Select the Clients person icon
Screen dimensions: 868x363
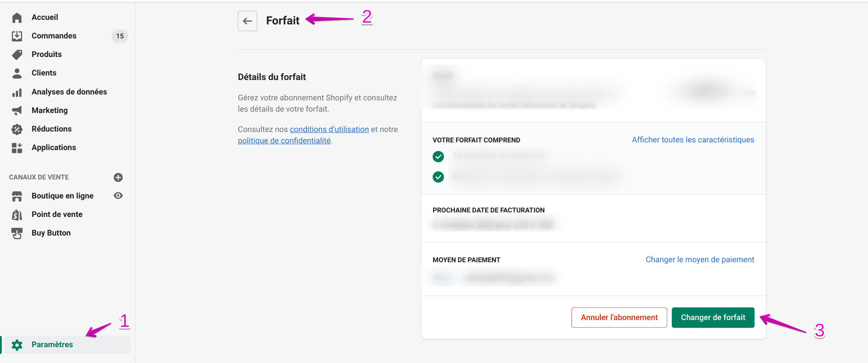click(17, 73)
